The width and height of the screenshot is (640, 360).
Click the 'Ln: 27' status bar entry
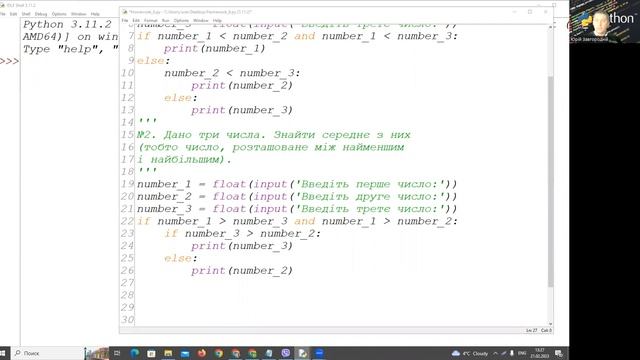(x=531, y=330)
